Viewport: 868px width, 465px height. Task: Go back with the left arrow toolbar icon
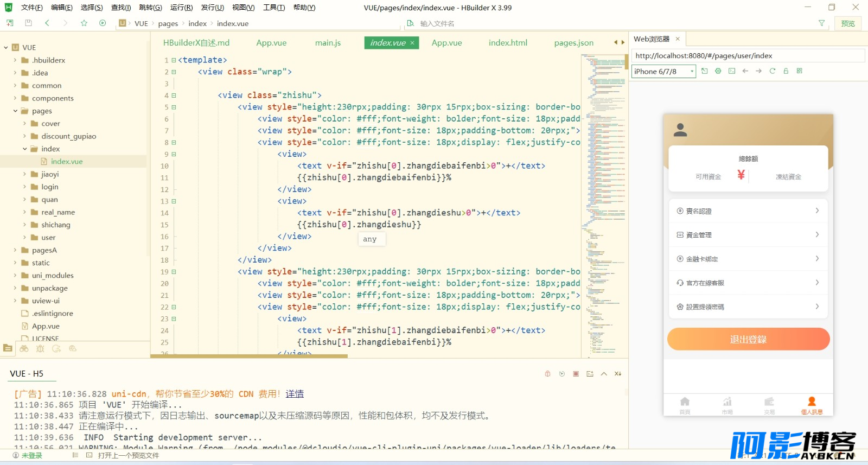click(x=47, y=23)
